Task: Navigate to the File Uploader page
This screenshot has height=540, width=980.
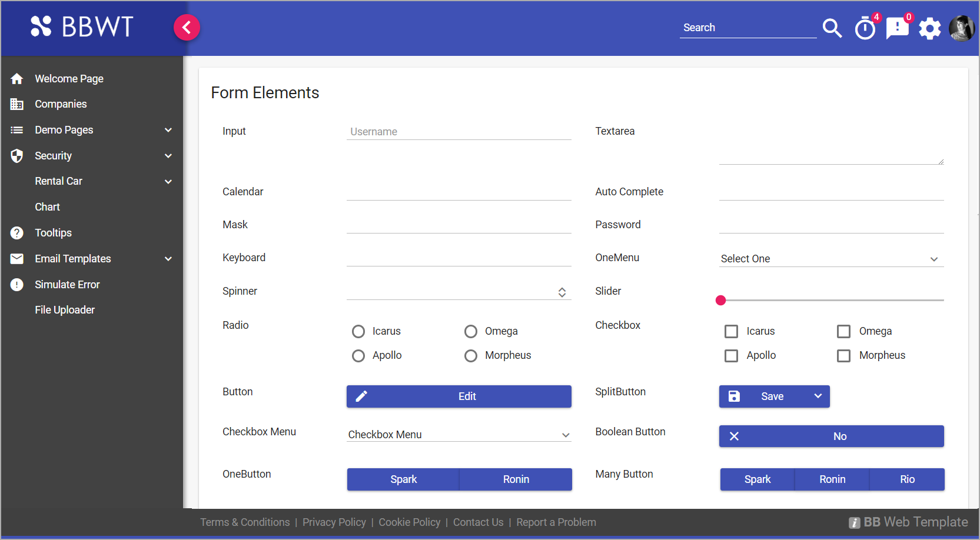Action: tap(65, 309)
